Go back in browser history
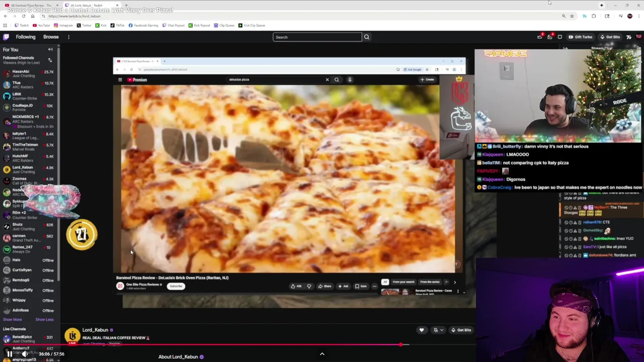The image size is (644, 362). tap(6, 16)
